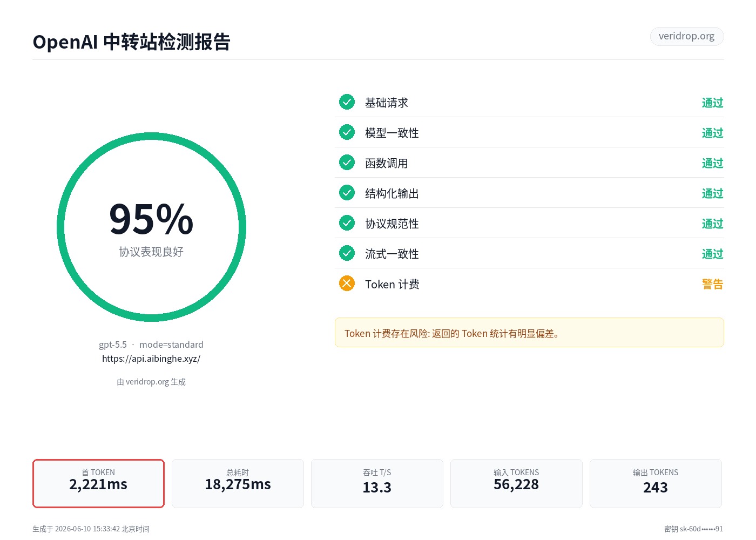
Task: Open the https://api.aibinghe.xyz/ link
Action: point(151,359)
